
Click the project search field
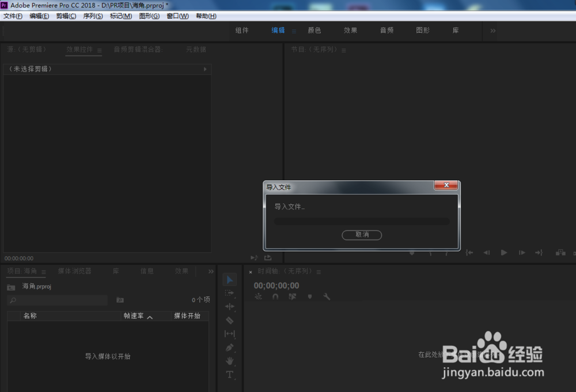coord(57,300)
